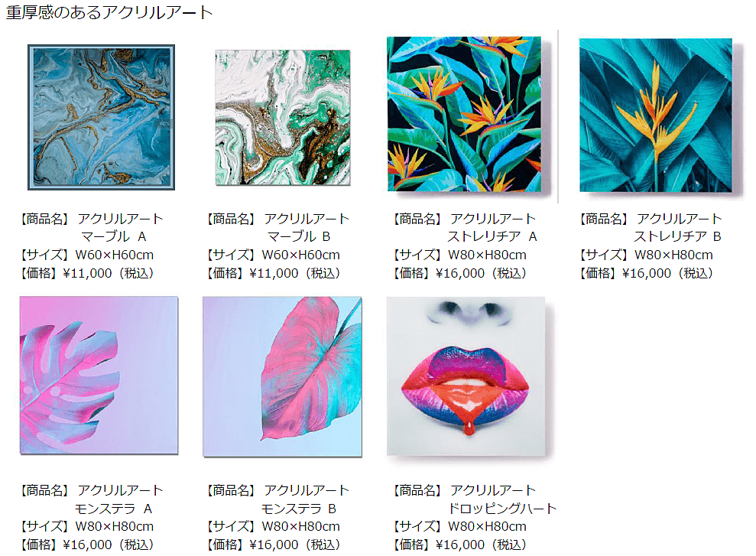
Task: Select the Dropping Heart lips artwork image
Action: tap(466, 376)
